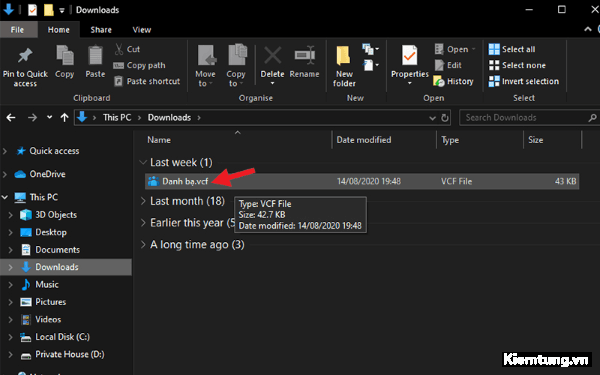This screenshot has height=375, width=600.
Task: Cut the selected file
Action: (x=127, y=49)
